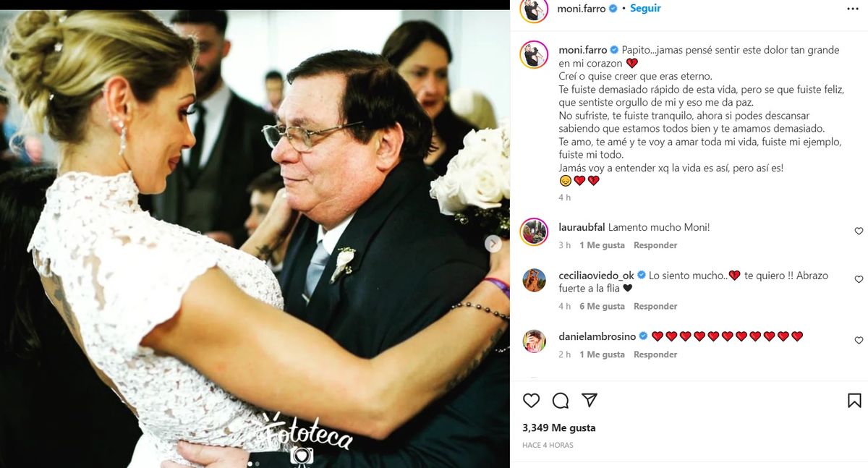This screenshot has height=468, width=868.
Task: Follow moni.farro with the Seguir button
Action: pyautogui.click(x=645, y=9)
